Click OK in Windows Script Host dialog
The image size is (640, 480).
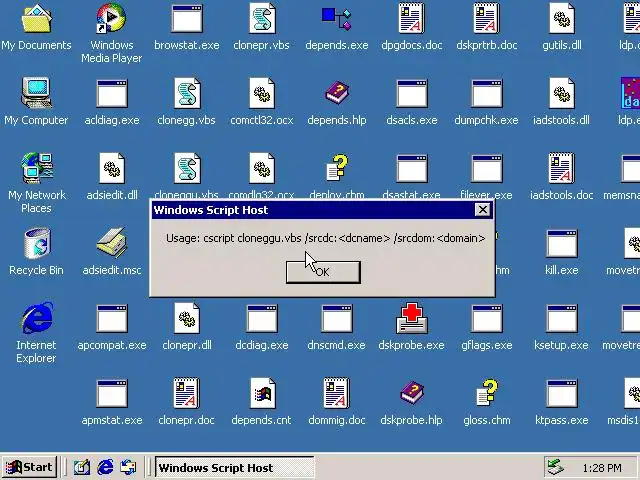pos(323,272)
